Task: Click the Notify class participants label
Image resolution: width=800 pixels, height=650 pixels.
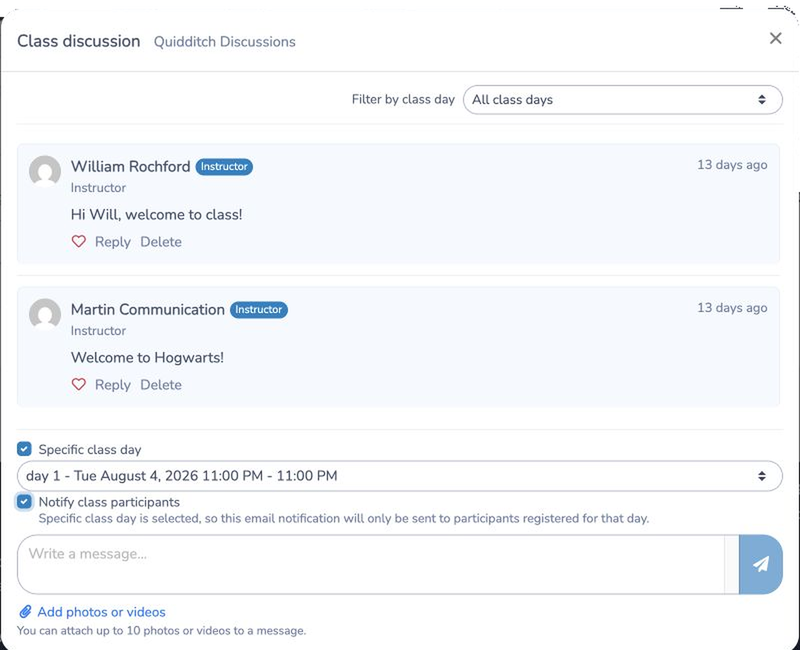Action: click(x=109, y=502)
